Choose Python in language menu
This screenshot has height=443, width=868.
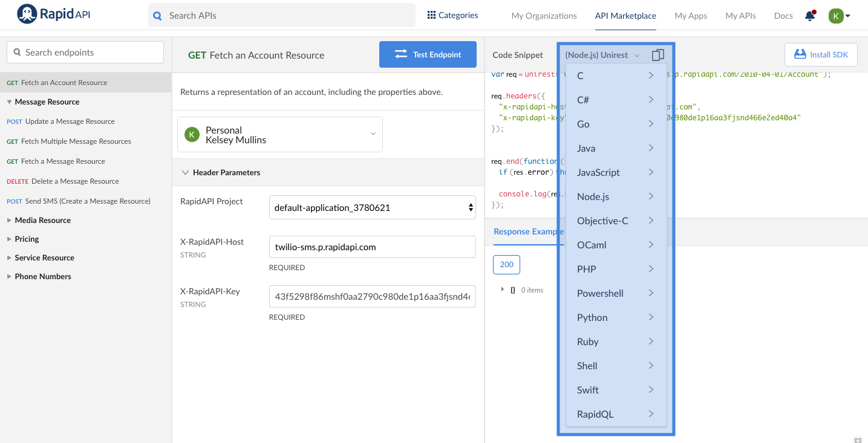coord(616,317)
